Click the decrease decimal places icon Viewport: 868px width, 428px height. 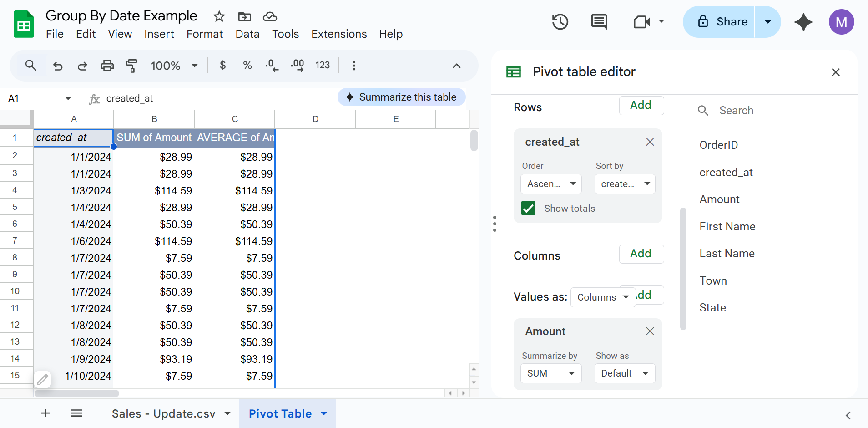[x=272, y=66]
